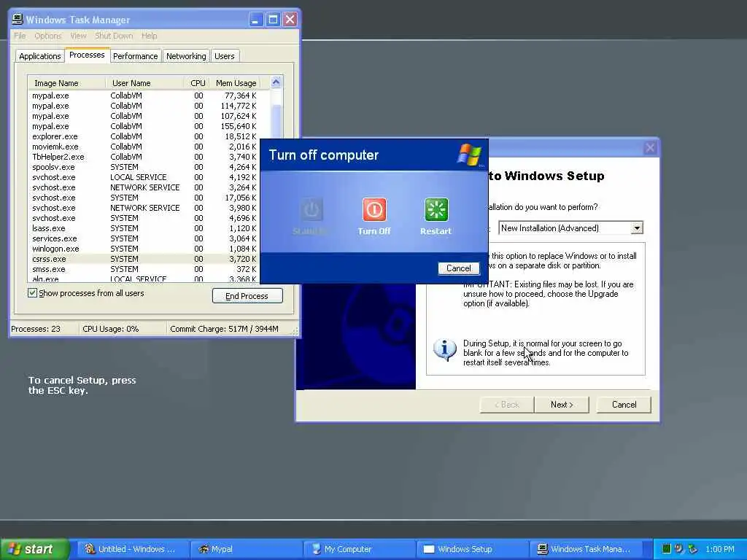This screenshot has width=747, height=560.
Task: Sort processes by CPU column header
Action: click(197, 83)
